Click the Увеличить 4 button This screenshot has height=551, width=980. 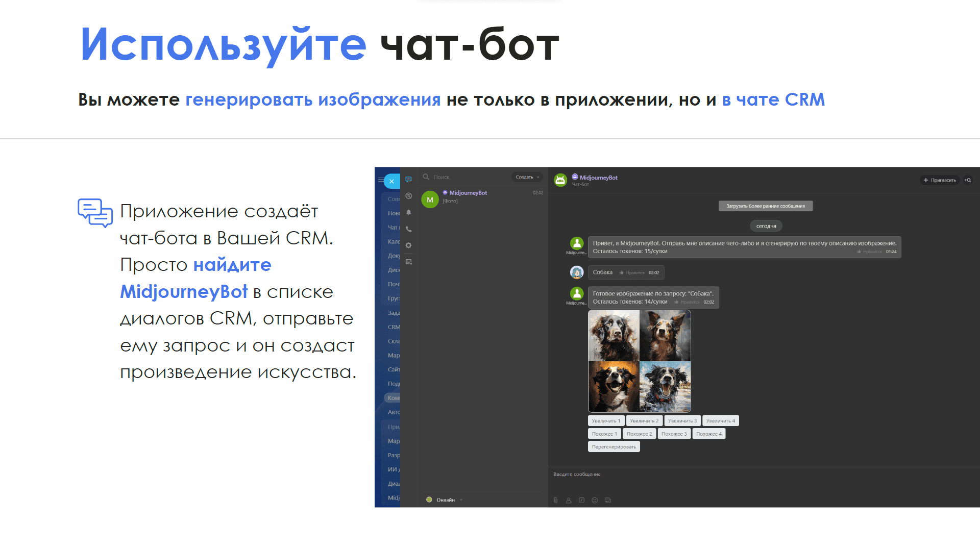pos(721,421)
